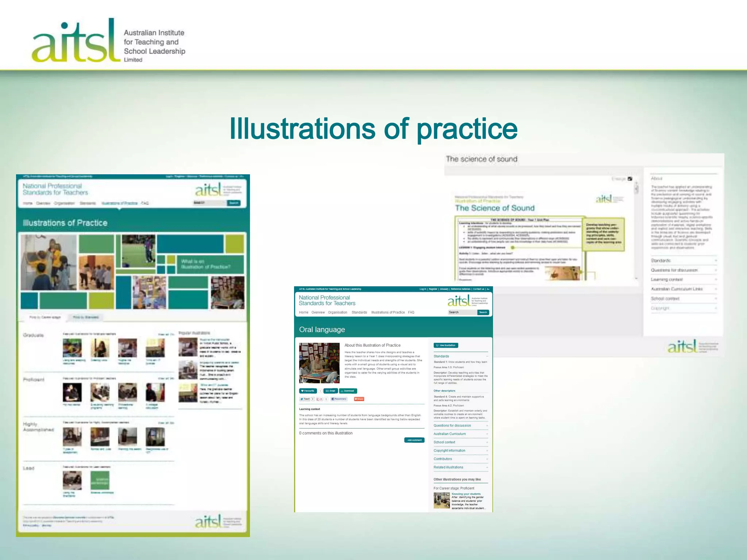Screen dimensions: 747x560
Task: Click the Download button
Action: (347, 391)
